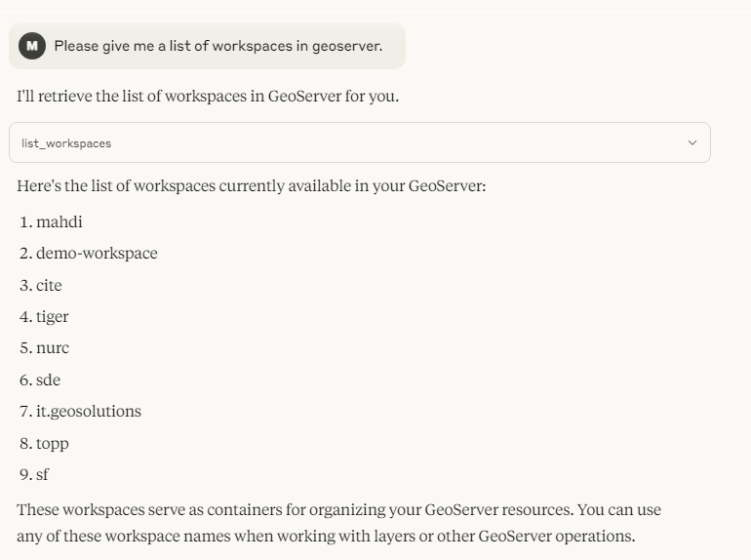Click the number 1 list marker
Screen dimensions: 751x560
pyautogui.click(x=26, y=221)
